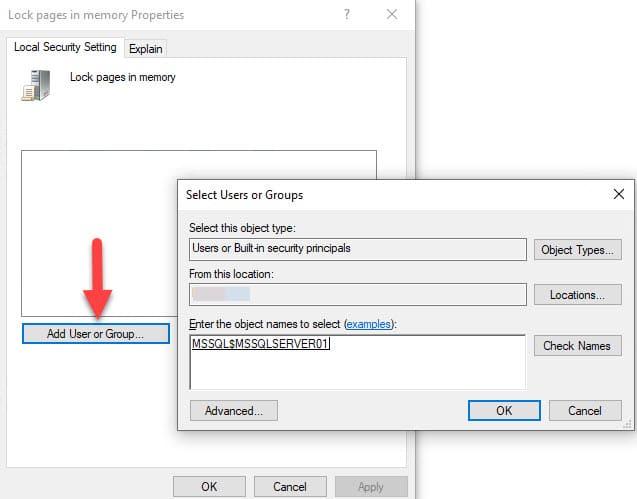The width and height of the screenshot is (637, 499).
Task: Click the Select Users or Groups title text
Action: click(245, 195)
